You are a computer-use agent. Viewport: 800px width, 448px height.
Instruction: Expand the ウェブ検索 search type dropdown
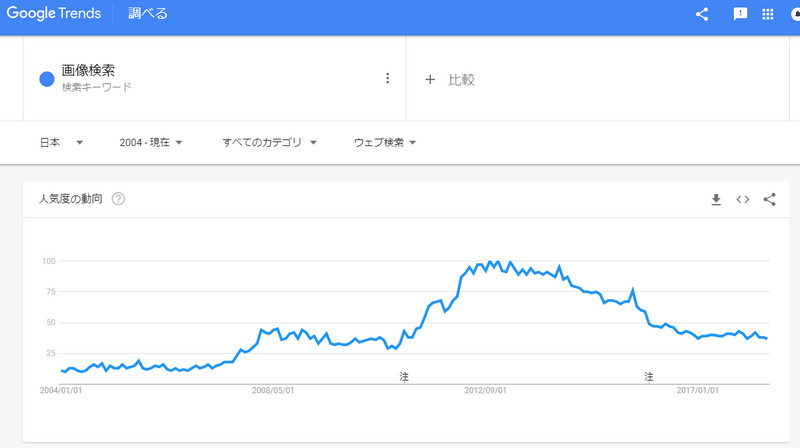(384, 143)
